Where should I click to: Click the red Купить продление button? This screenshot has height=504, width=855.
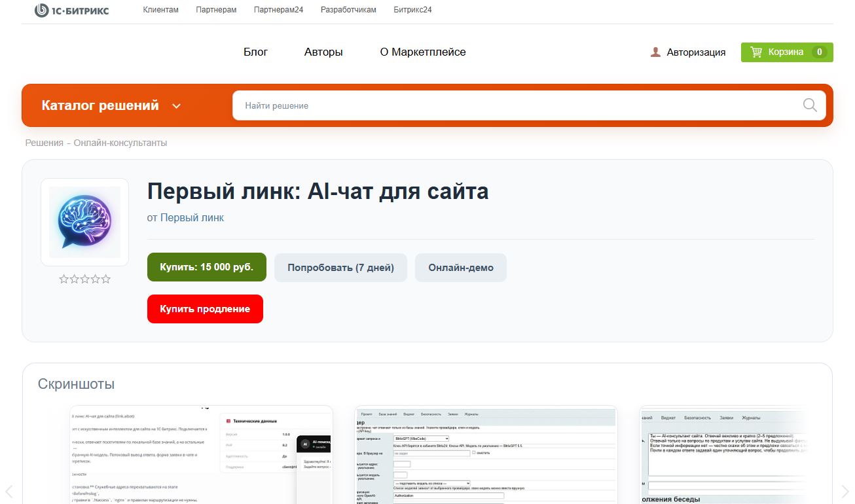click(x=205, y=309)
